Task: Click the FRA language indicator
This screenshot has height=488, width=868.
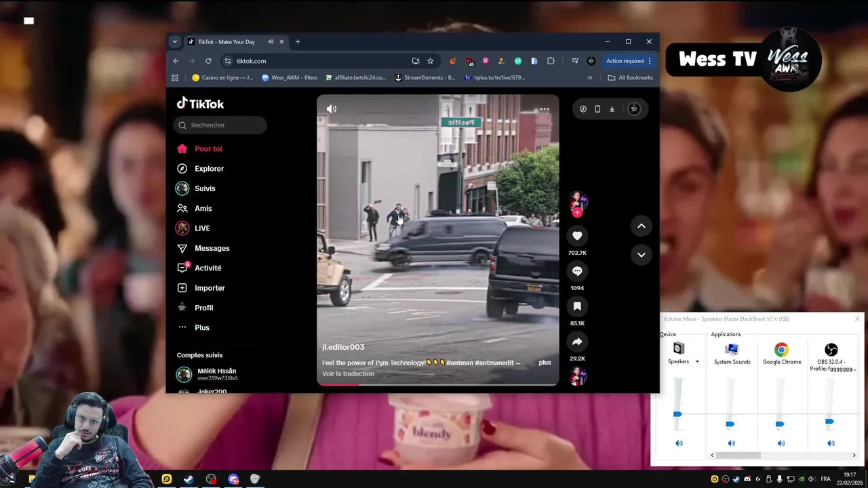Action: coord(825,479)
